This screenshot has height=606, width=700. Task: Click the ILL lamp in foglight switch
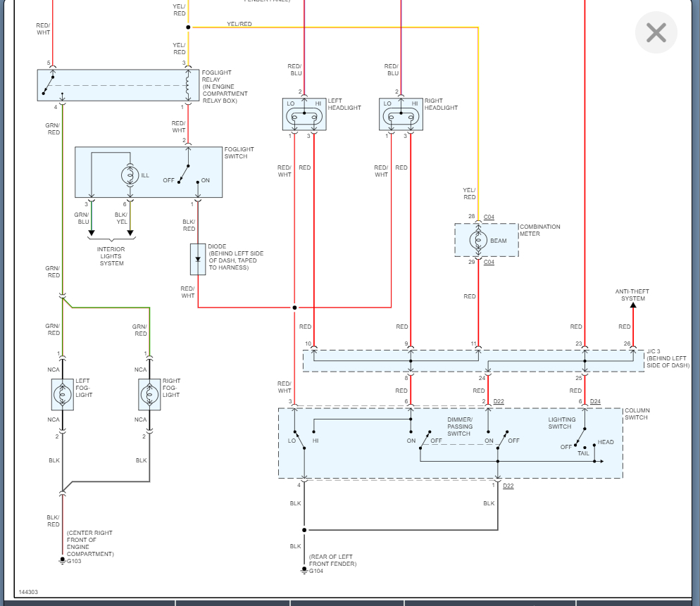[x=130, y=175]
